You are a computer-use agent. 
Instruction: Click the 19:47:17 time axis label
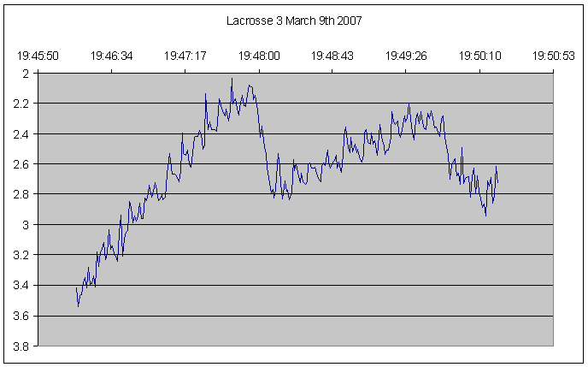185,56
